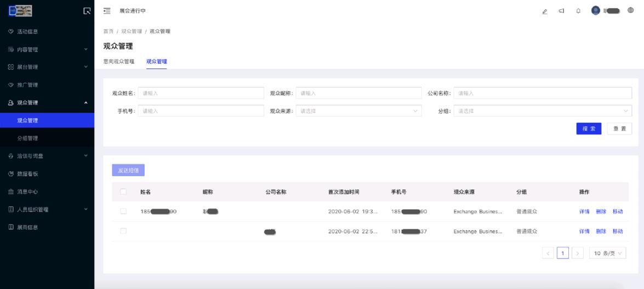Image resolution: width=644 pixels, height=289 pixels.
Task: Expand the 洽谈与询盘 sidebar menu
Action: click(x=47, y=156)
